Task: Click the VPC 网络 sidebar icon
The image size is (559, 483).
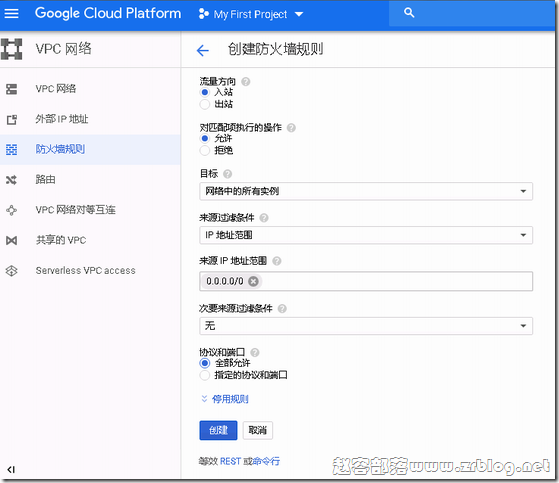Action: click(11, 89)
